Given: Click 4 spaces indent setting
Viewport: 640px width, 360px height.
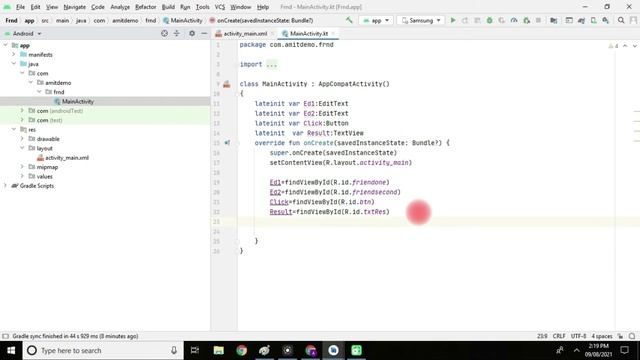Looking at the screenshot, I should (x=602, y=336).
